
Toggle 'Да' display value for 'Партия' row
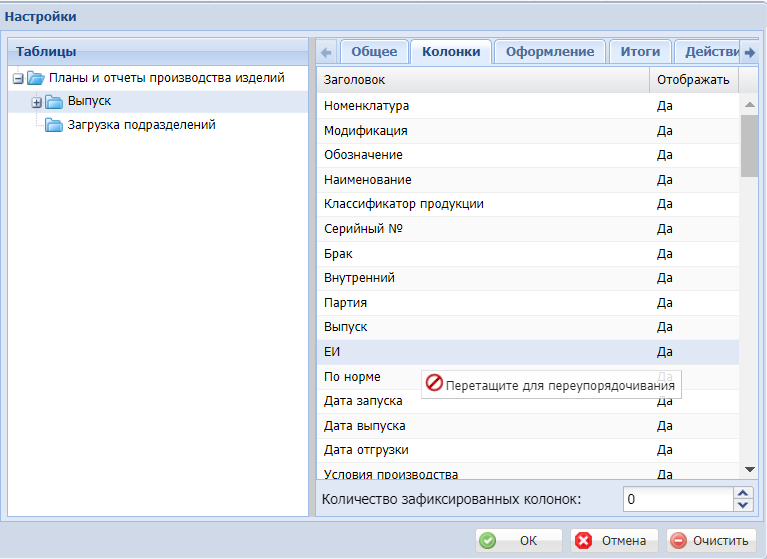point(665,303)
